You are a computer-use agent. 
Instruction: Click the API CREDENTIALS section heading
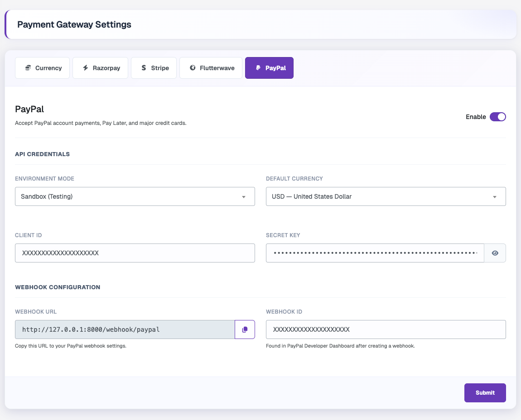click(x=42, y=154)
